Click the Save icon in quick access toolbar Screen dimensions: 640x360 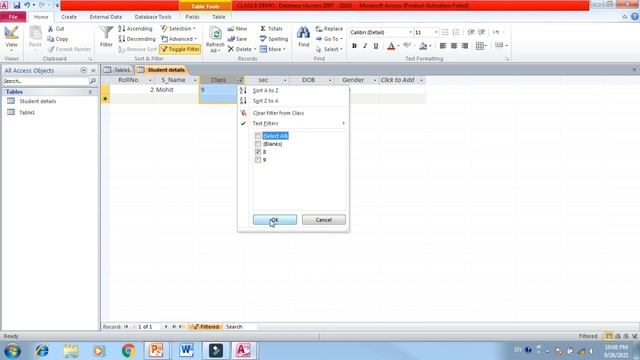pos(17,5)
